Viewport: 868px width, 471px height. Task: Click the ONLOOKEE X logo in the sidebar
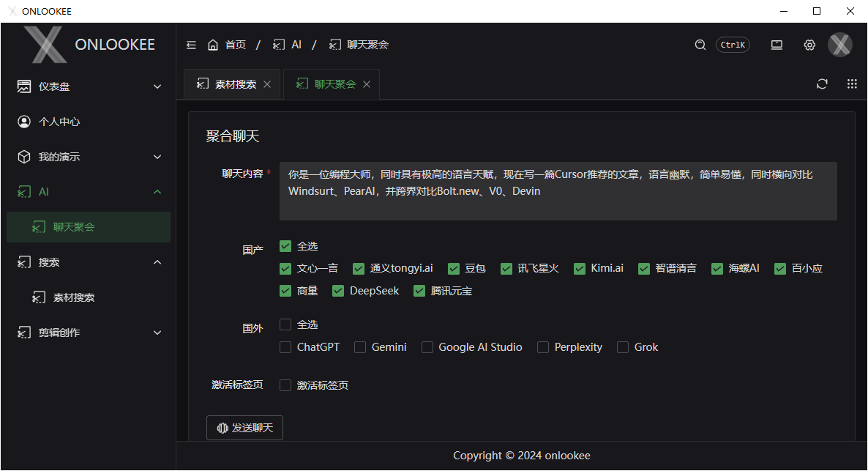click(45, 45)
